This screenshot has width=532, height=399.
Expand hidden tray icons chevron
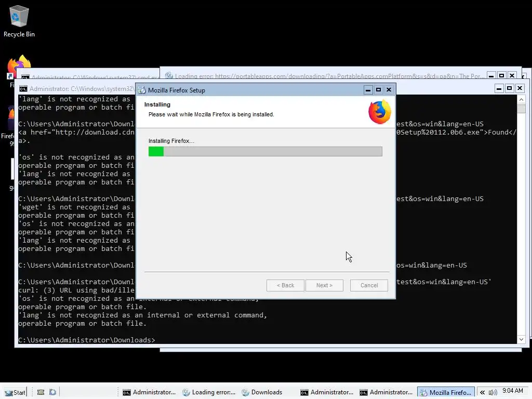(482, 392)
